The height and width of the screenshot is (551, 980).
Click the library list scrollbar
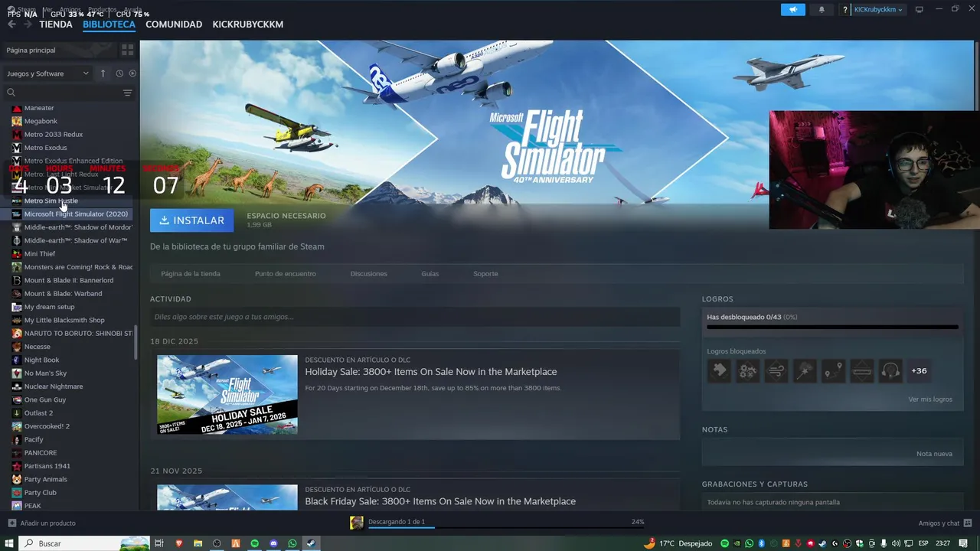136,342
